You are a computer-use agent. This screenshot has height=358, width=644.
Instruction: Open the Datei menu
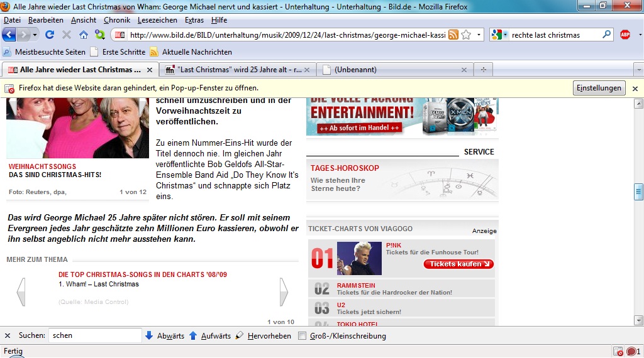(12, 20)
